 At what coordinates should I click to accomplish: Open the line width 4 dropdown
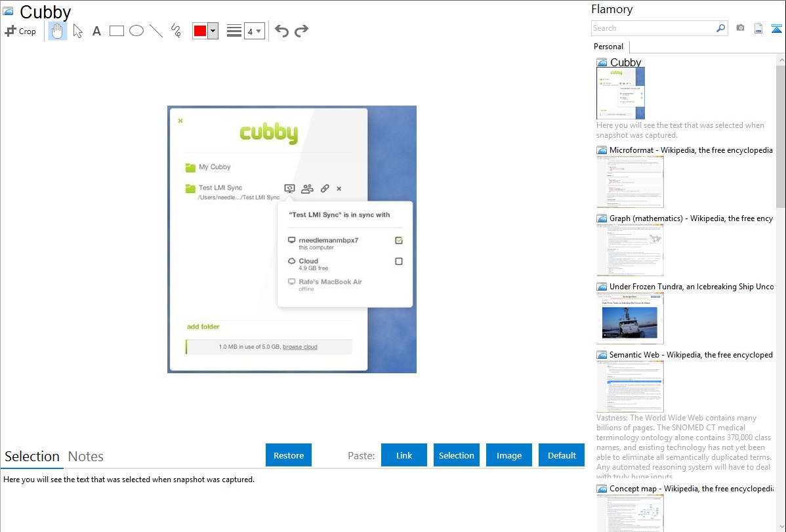[x=254, y=31]
